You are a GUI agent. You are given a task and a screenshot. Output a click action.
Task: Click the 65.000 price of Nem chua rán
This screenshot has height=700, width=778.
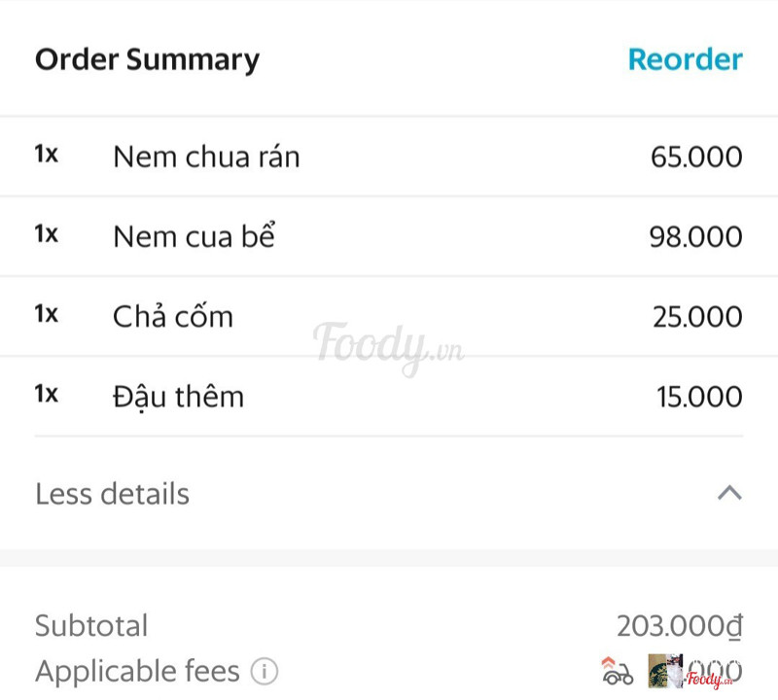696,157
